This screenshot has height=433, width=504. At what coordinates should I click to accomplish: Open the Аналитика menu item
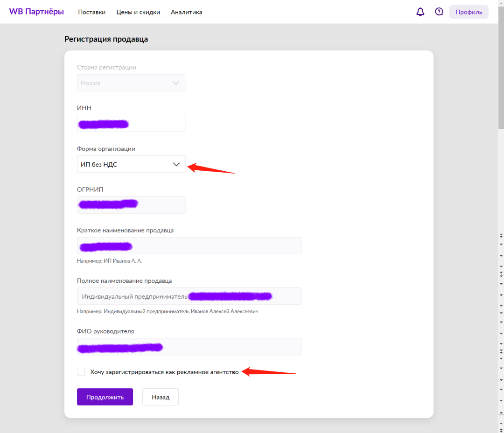click(186, 12)
